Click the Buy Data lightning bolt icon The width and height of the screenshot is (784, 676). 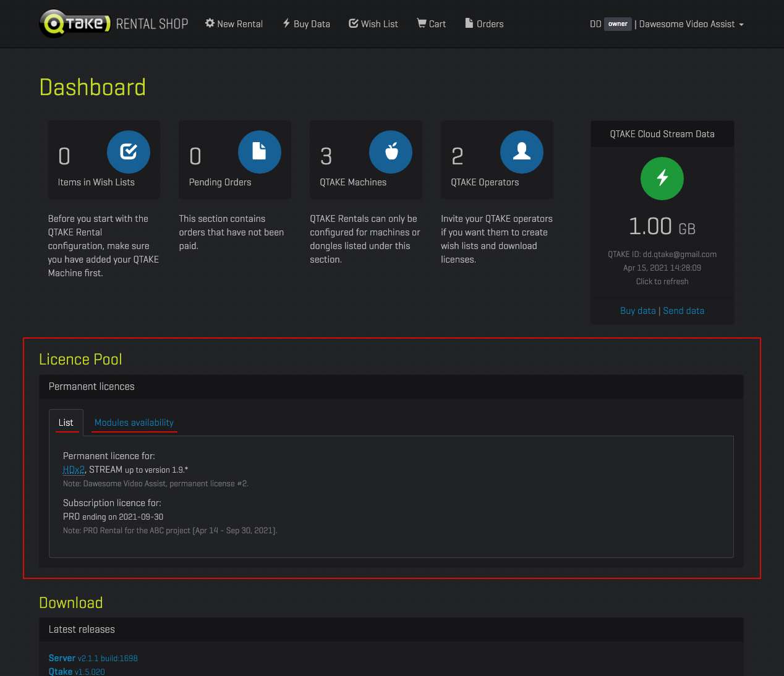pyautogui.click(x=286, y=23)
